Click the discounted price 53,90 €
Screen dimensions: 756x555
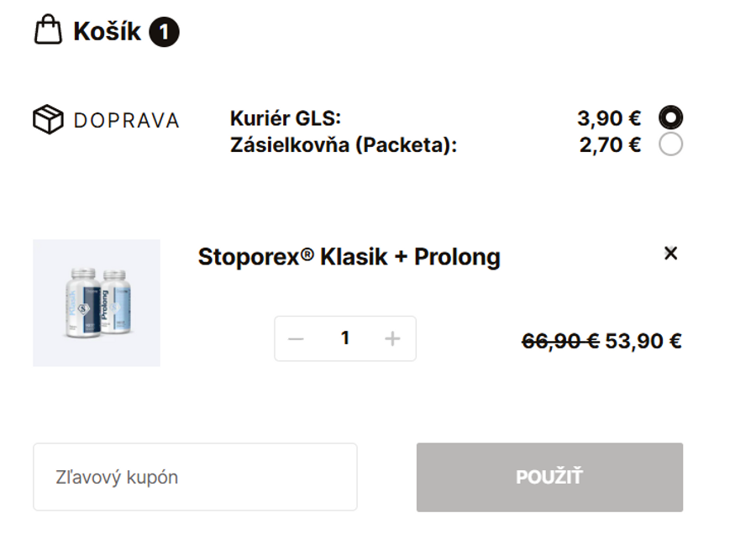[643, 342]
